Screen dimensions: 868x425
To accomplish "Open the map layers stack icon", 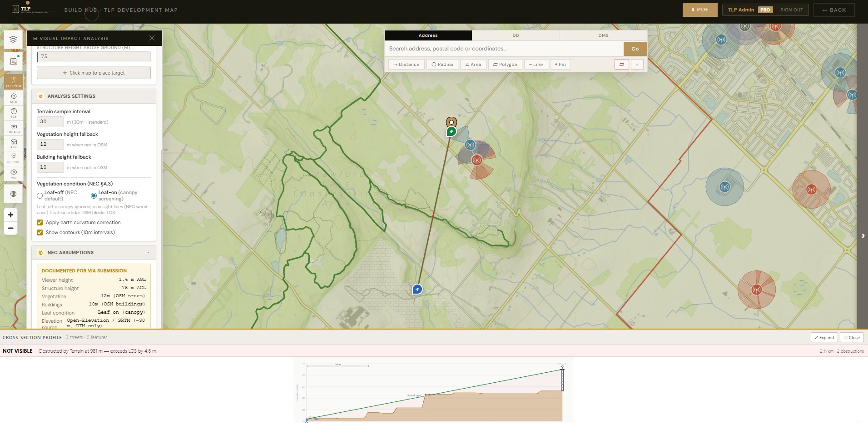I will coord(13,40).
